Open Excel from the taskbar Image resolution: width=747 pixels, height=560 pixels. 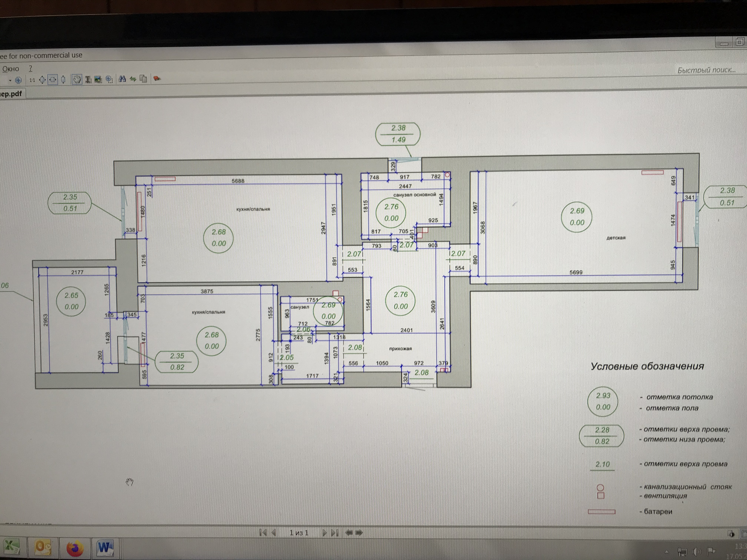coord(12,547)
